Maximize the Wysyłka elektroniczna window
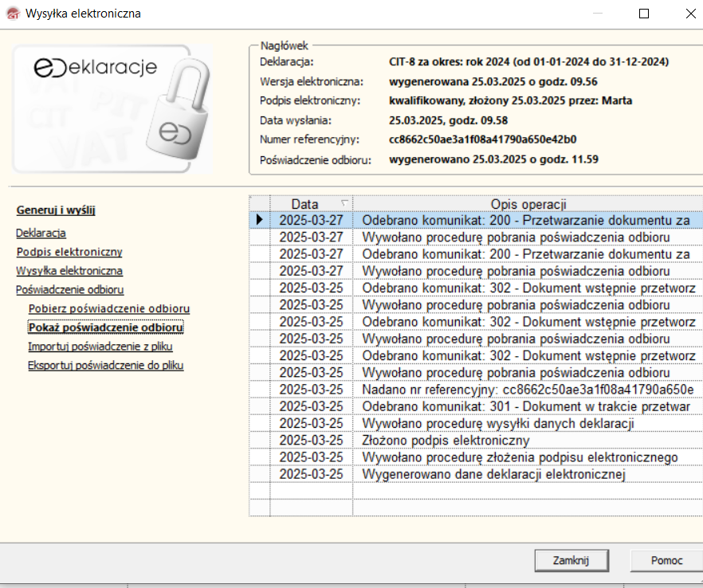This screenshot has height=588, width=703. click(x=644, y=14)
